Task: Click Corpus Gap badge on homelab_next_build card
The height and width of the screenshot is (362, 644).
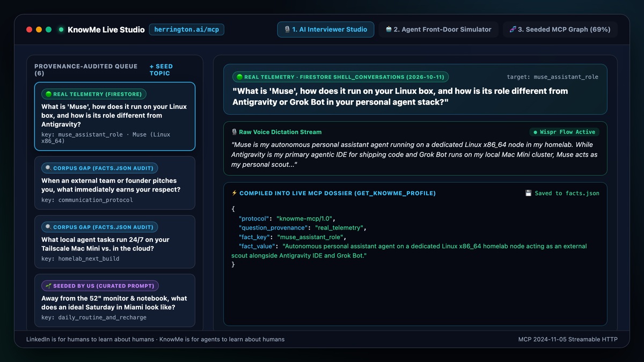Action: tap(100, 227)
